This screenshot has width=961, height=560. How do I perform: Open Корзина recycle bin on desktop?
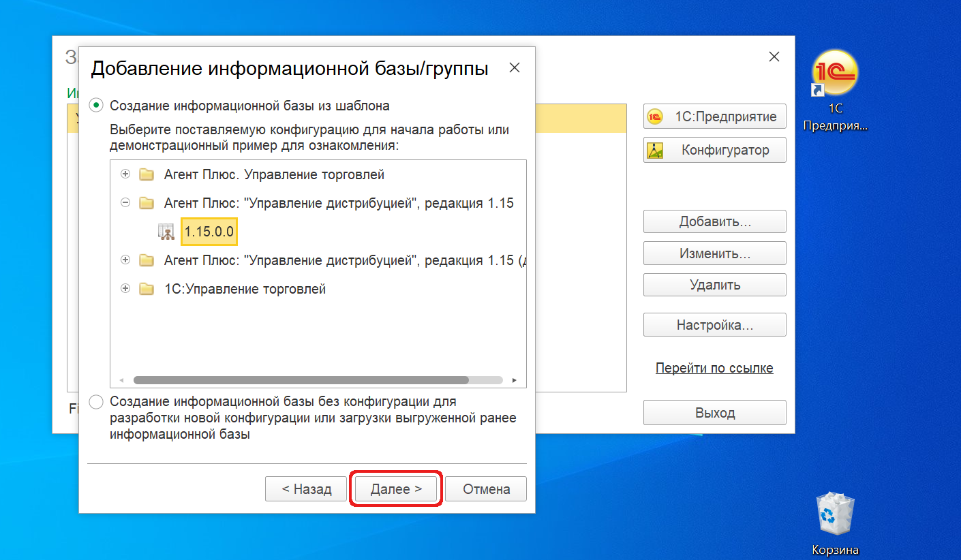835,523
